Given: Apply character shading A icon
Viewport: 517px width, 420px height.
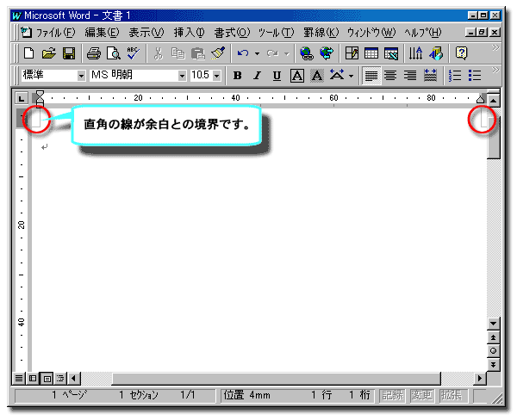Looking at the screenshot, I should click(x=317, y=76).
